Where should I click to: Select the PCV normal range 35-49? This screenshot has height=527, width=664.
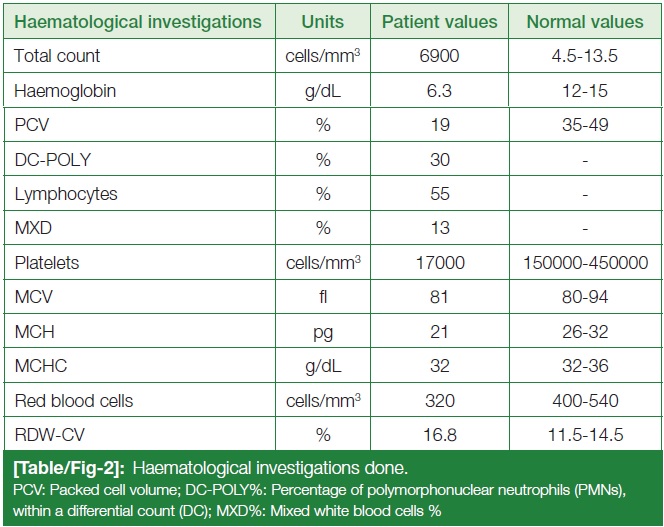tap(585, 125)
